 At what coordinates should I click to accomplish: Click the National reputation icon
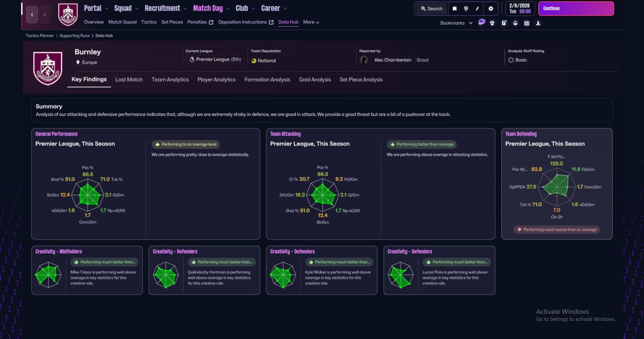point(254,60)
